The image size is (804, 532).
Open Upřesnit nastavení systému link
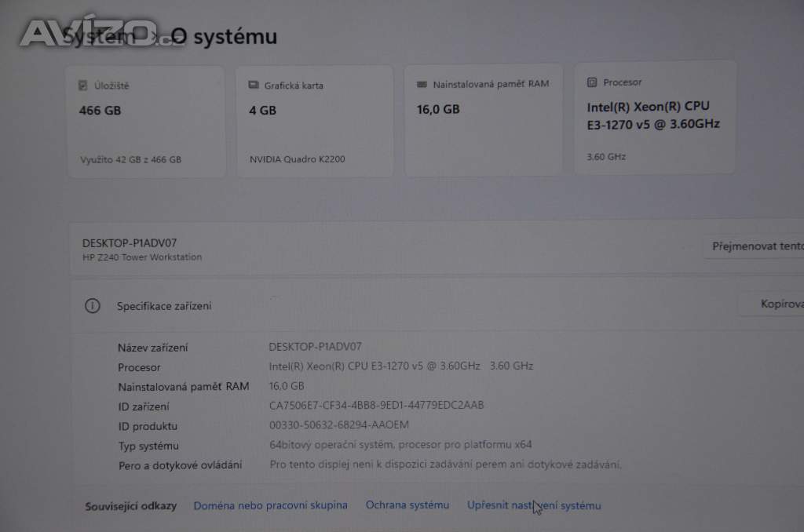tap(534, 505)
